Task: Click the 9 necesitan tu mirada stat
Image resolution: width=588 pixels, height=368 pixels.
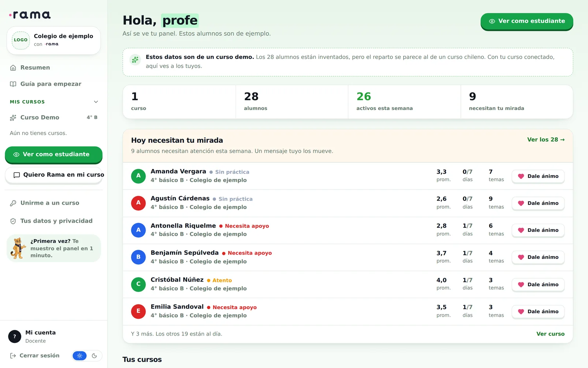Action: pos(517,102)
